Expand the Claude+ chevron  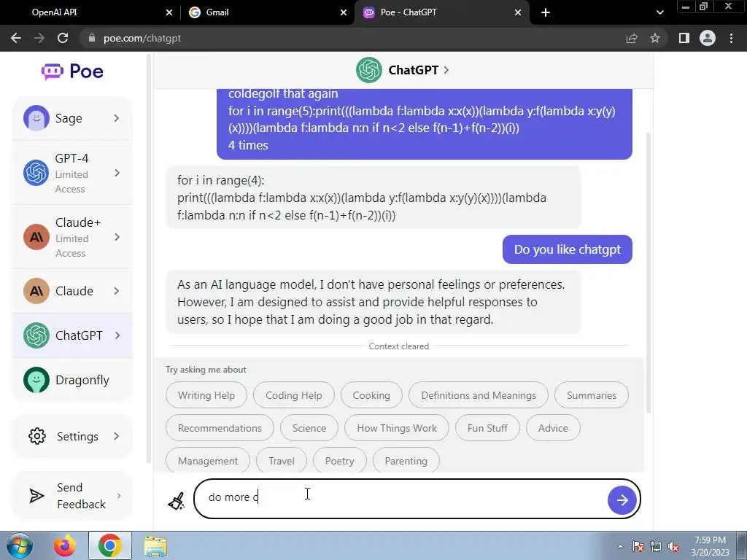tap(117, 237)
